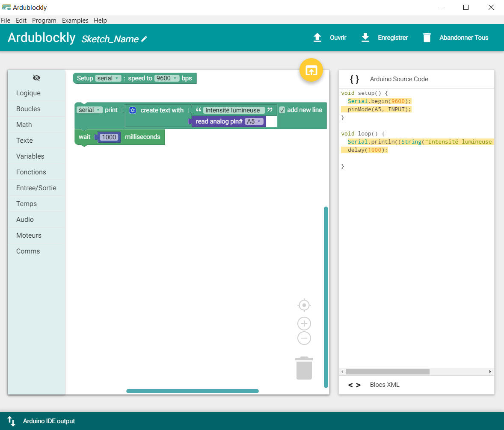The width and height of the screenshot is (504, 430).
Task: Open the 9600 speed dropdown
Action: point(166,78)
